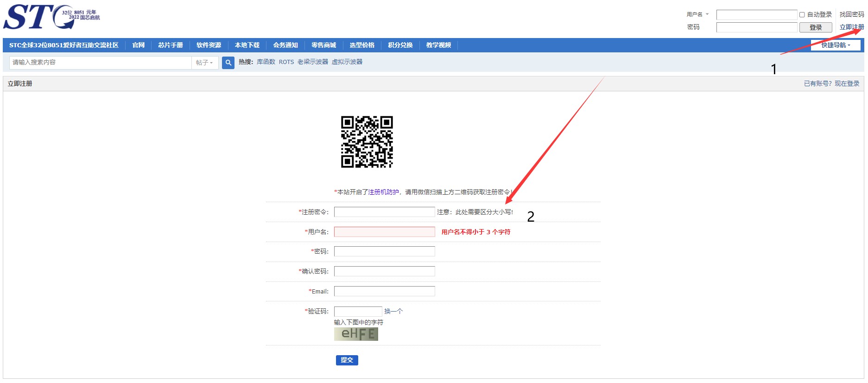Open the 选型价格 nav item
Image resolution: width=868 pixels, height=383 pixels.
pyautogui.click(x=362, y=45)
